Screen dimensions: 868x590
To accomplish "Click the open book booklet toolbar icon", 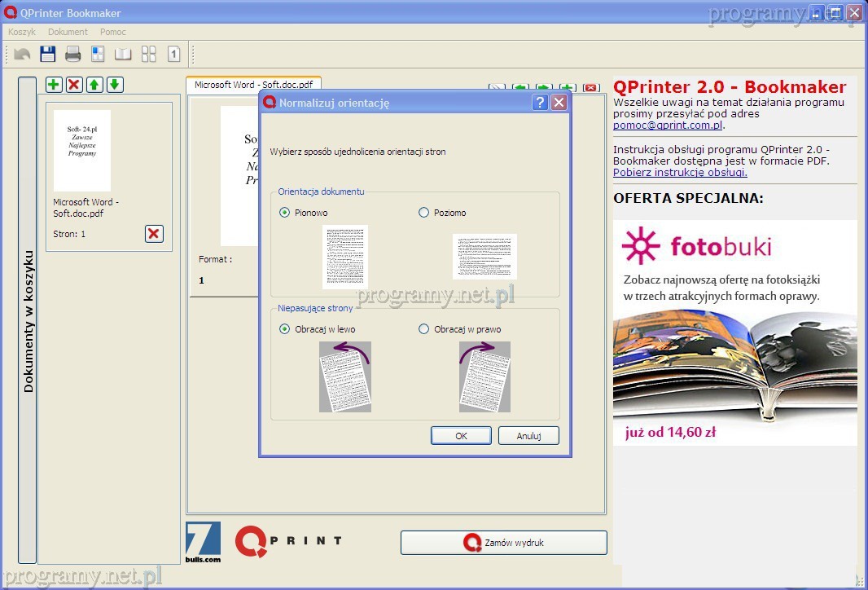I will pyautogui.click(x=123, y=55).
